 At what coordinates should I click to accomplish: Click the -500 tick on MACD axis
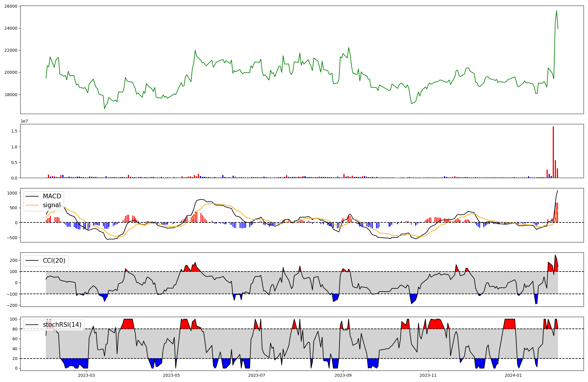click(x=12, y=238)
